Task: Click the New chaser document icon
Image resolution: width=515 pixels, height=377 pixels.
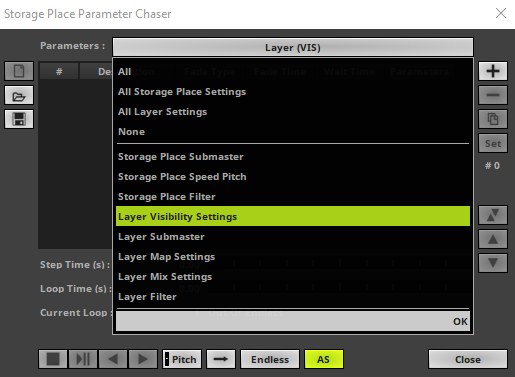Action: (19, 71)
